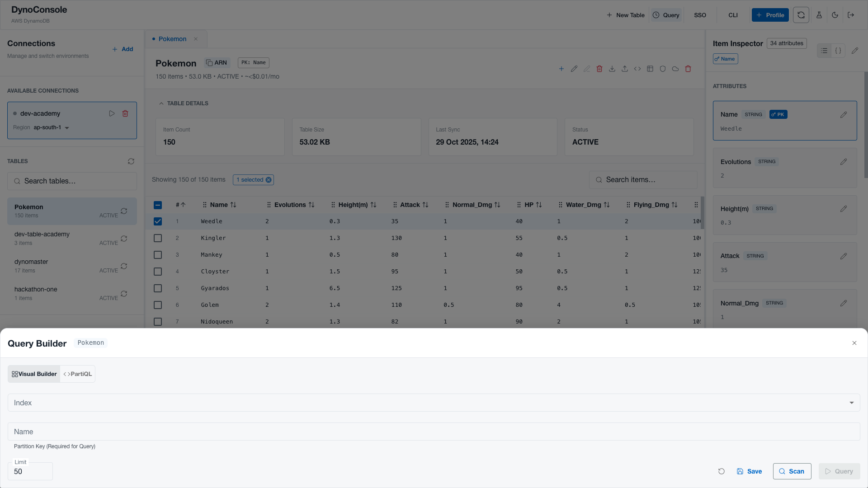This screenshot has height=488, width=868.
Task: Add a new connection with the Add button
Action: pyautogui.click(x=123, y=49)
